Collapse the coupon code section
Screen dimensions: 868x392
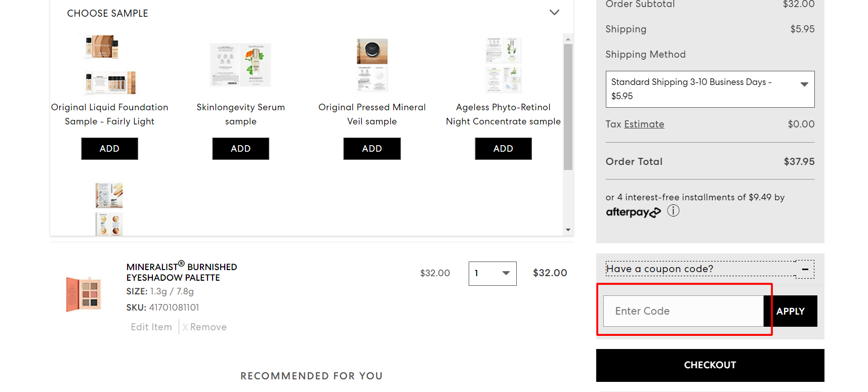pos(805,269)
